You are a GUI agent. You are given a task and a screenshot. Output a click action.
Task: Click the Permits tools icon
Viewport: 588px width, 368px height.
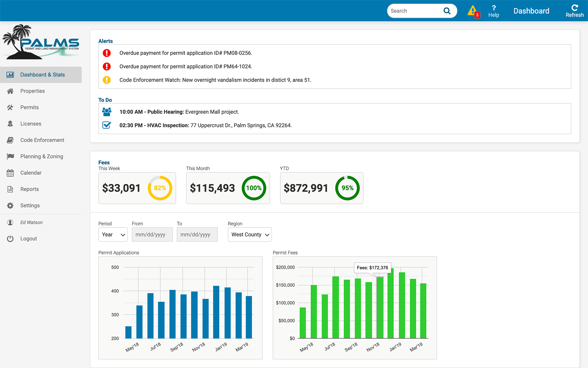click(10, 107)
